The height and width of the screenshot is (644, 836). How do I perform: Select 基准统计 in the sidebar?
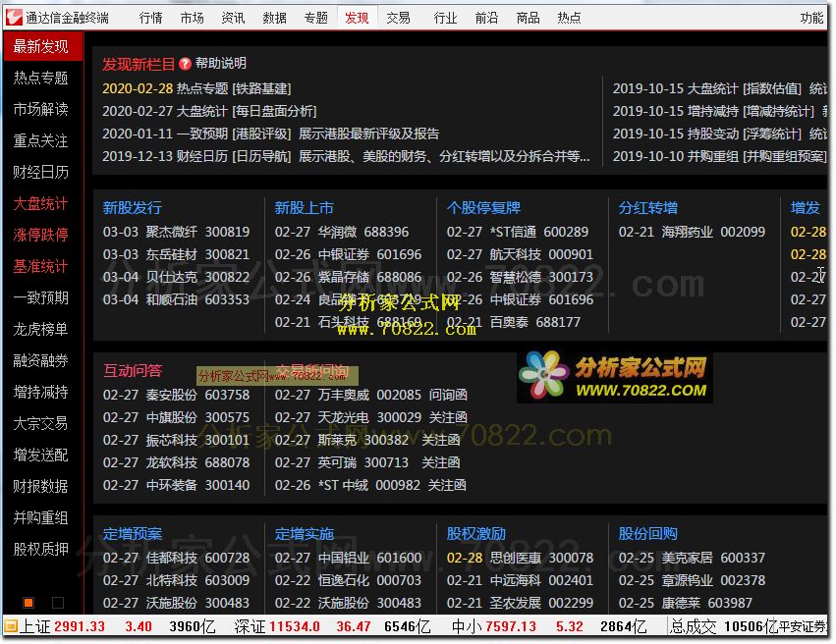click(41, 266)
